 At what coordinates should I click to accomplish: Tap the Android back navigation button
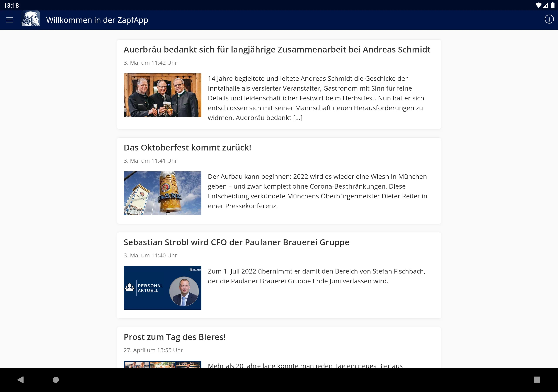click(21, 380)
